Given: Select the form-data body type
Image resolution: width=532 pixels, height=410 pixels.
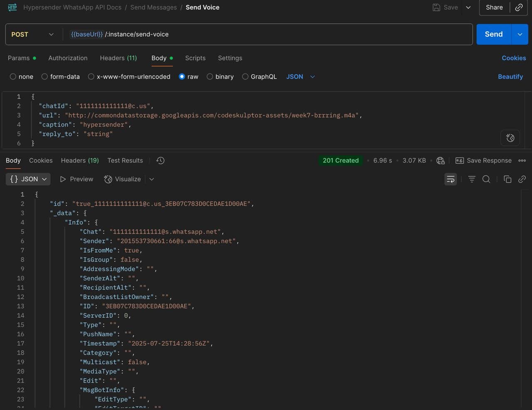Looking at the screenshot, I should 44,76.
